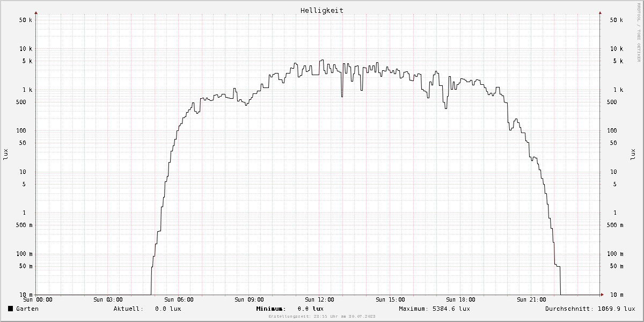644x322 pixels.
Task: Click the Aktuell label in the legend
Action: pos(128,309)
